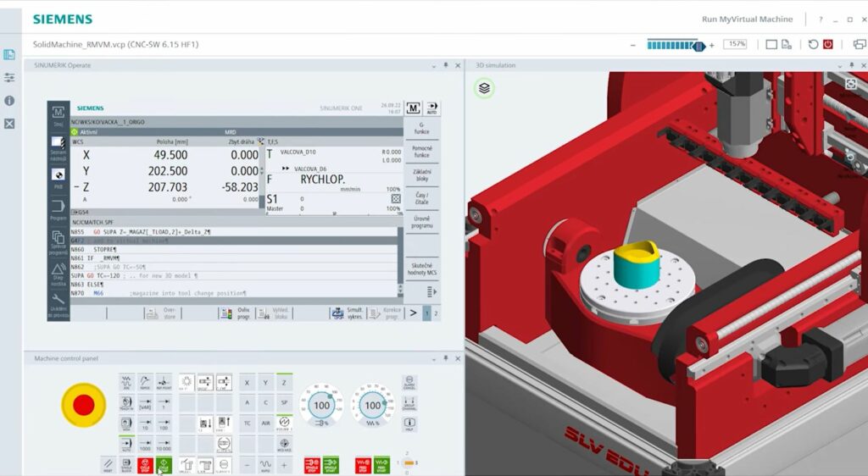Screen dimensions: 868x476
Task: Open Seznam nástrojů tool list area
Action: click(58, 147)
